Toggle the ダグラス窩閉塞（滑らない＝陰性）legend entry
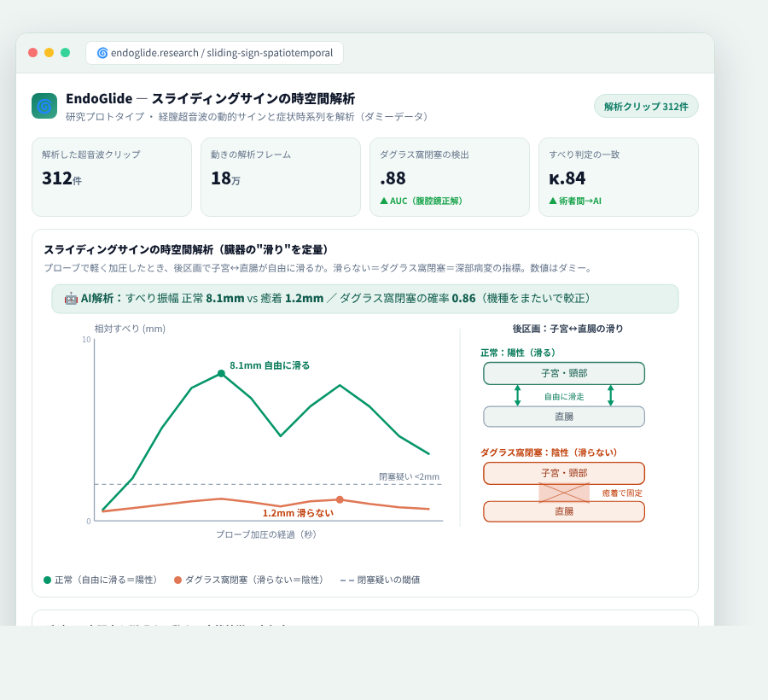 (251, 580)
